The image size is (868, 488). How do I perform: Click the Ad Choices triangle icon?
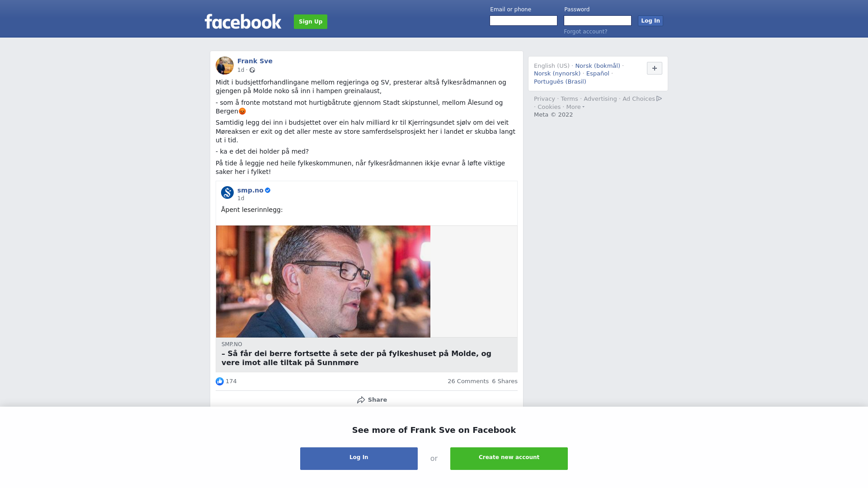(659, 99)
